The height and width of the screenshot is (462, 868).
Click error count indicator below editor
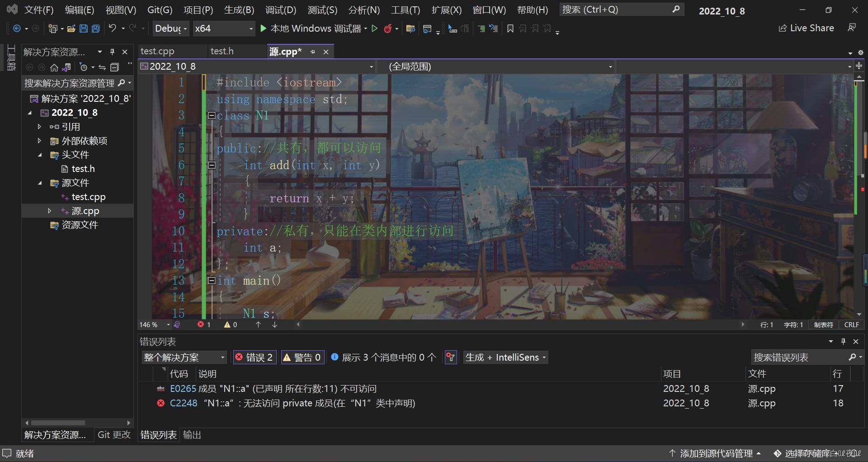point(204,325)
